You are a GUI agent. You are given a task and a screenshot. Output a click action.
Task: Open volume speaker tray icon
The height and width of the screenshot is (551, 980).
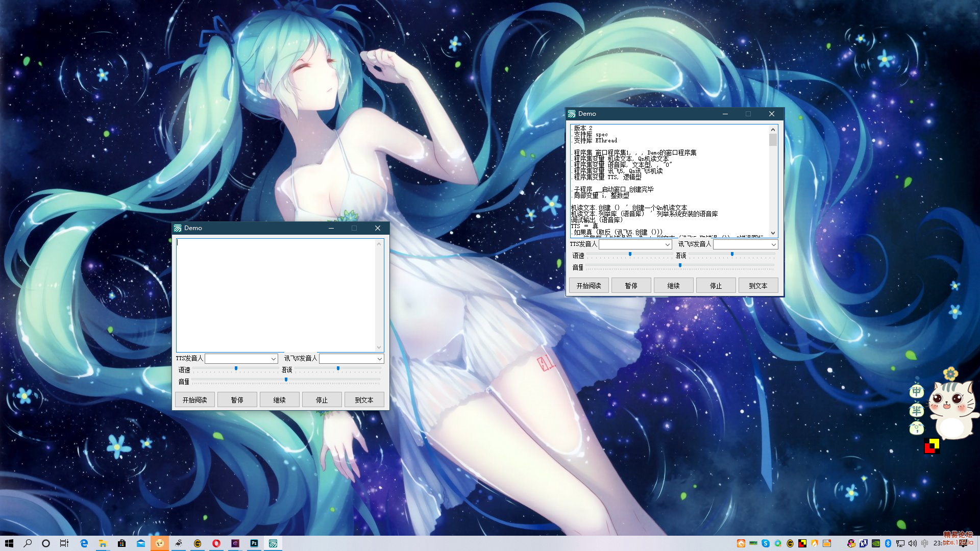pyautogui.click(x=913, y=543)
